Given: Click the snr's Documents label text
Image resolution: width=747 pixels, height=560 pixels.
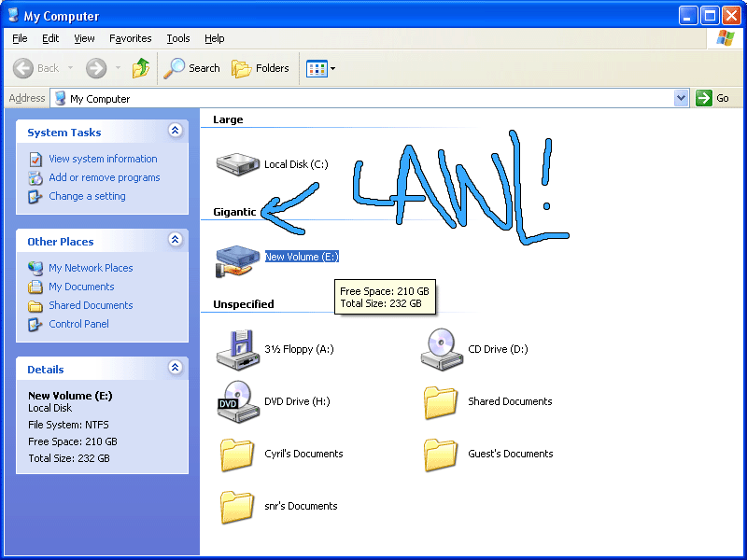Looking at the screenshot, I should click(x=301, y=506).
